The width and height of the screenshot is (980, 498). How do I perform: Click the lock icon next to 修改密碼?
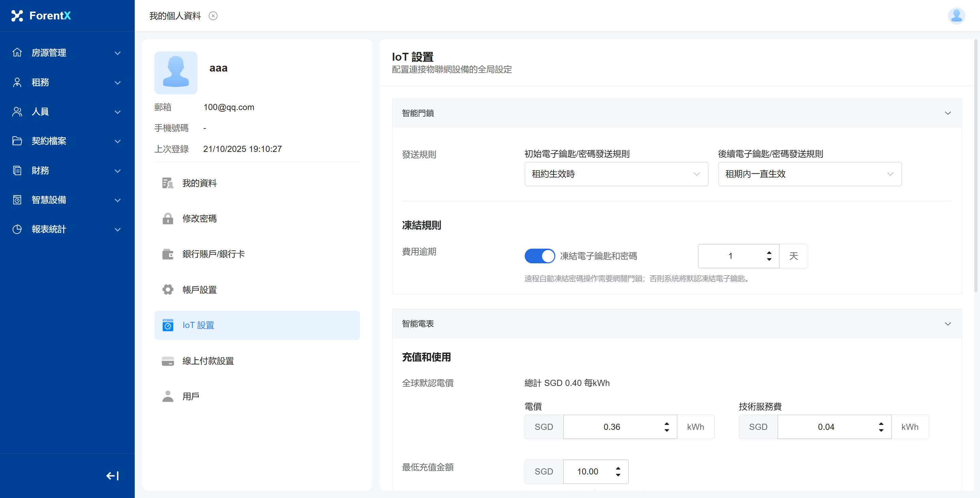coord(168,219)
